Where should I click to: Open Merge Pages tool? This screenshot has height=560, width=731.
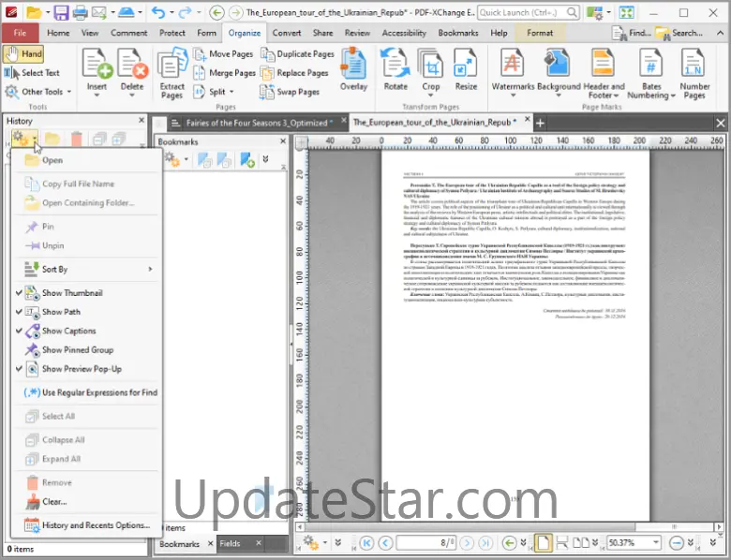coord(224,73)
